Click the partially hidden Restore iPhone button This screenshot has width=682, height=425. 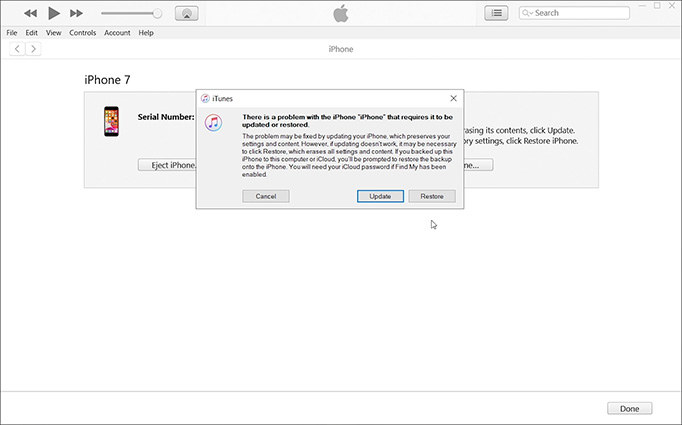click(478, 165)
